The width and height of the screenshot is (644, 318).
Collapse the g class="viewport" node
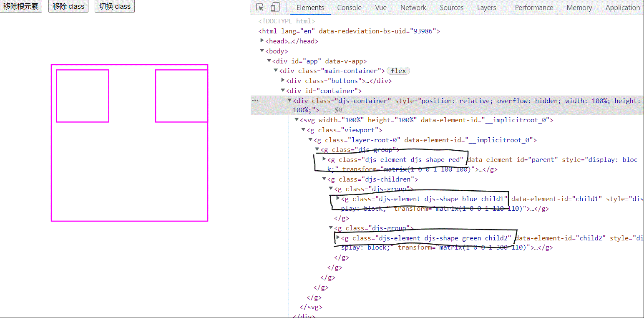pos(303,130)
